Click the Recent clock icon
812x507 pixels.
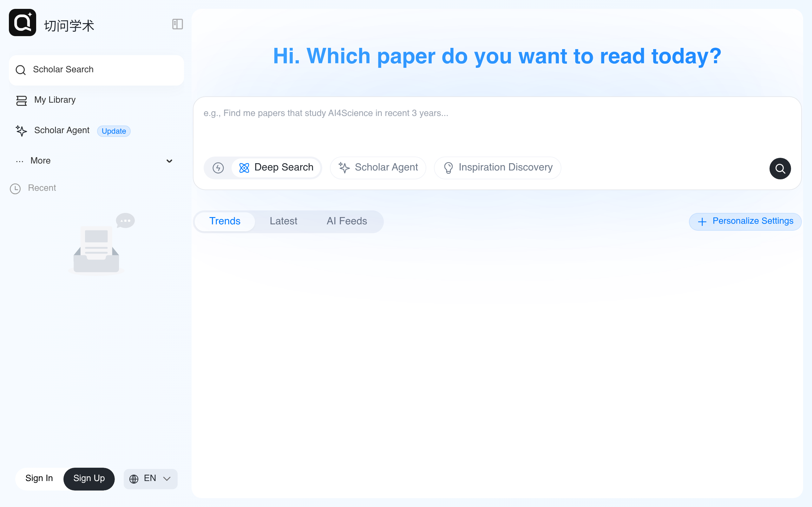pyautogui.click(x=15, y=189)
